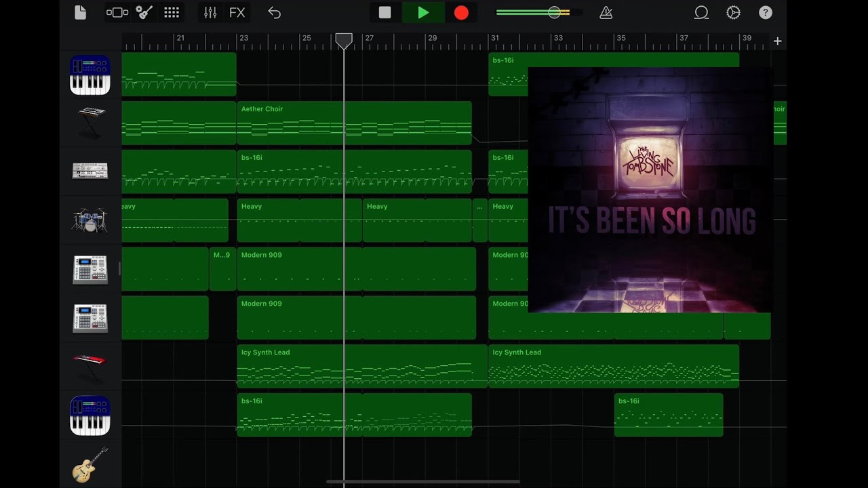
Task: Tap bar 21 on the ruler
Action: click(180, 39)
